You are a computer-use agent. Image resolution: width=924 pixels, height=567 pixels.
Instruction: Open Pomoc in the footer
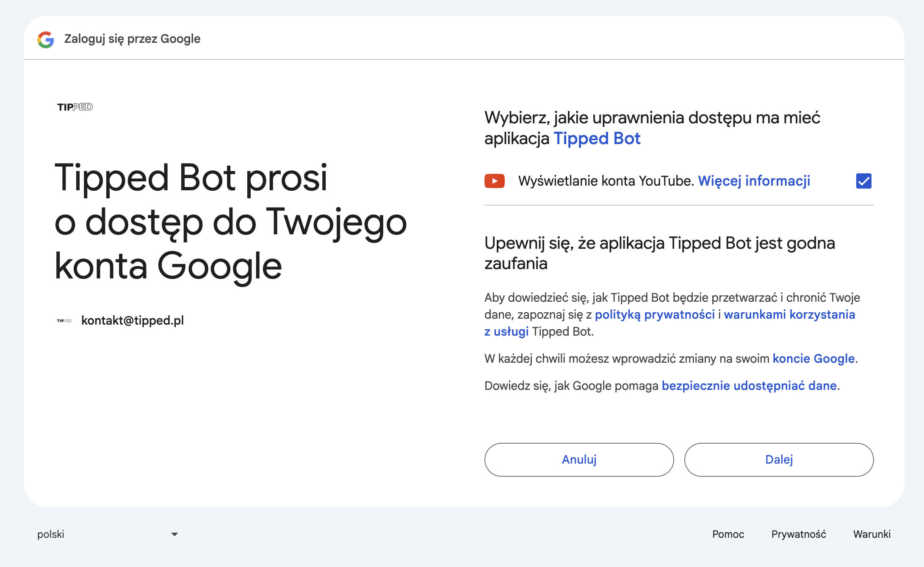pos(728,534)
